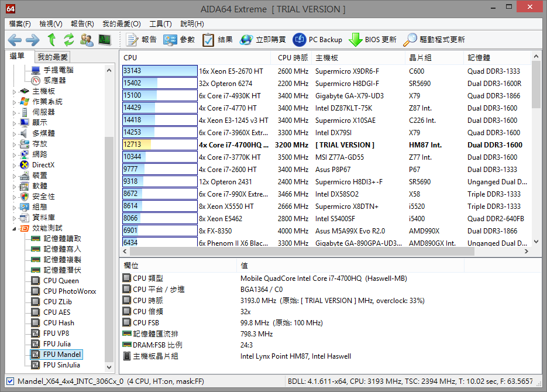Expand the 主機板 tree node

(x=14, y=92)
